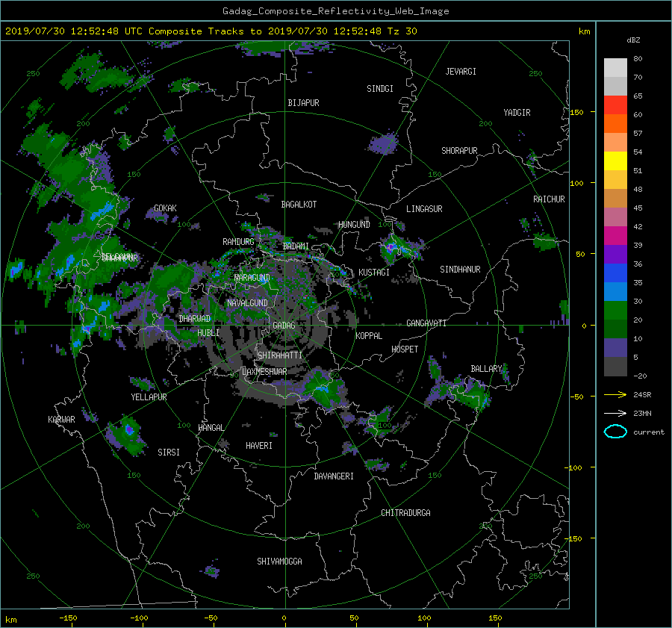Image resolution: width=672 pixels, height=628 pixels.
Task: Click the BADAMI city label
Action: coord(296,246)
